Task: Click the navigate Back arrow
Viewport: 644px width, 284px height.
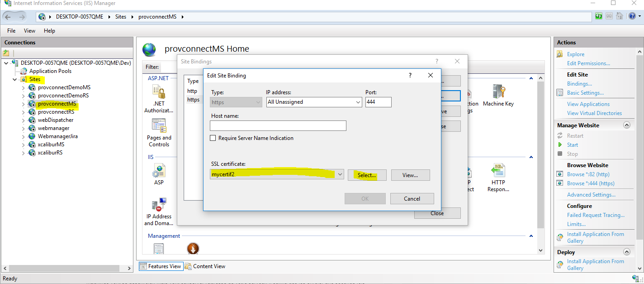Action: tap(9, 17)
